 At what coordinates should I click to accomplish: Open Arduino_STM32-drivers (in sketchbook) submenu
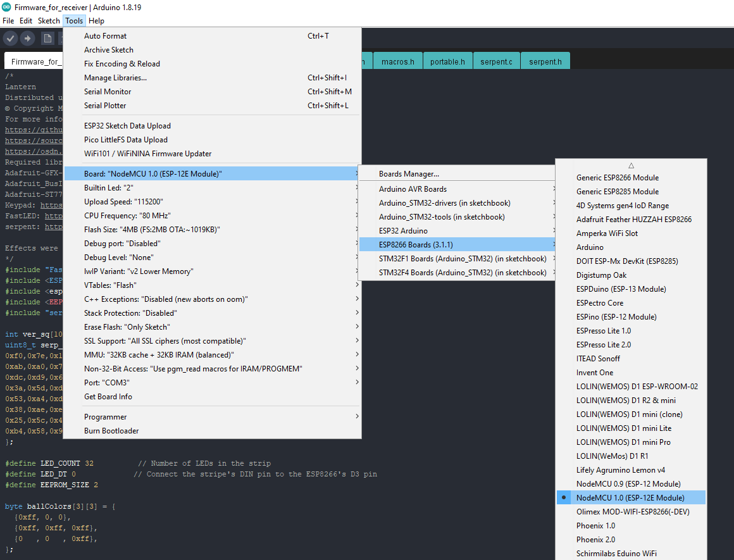pyautogui.click(x=457, y=203)
